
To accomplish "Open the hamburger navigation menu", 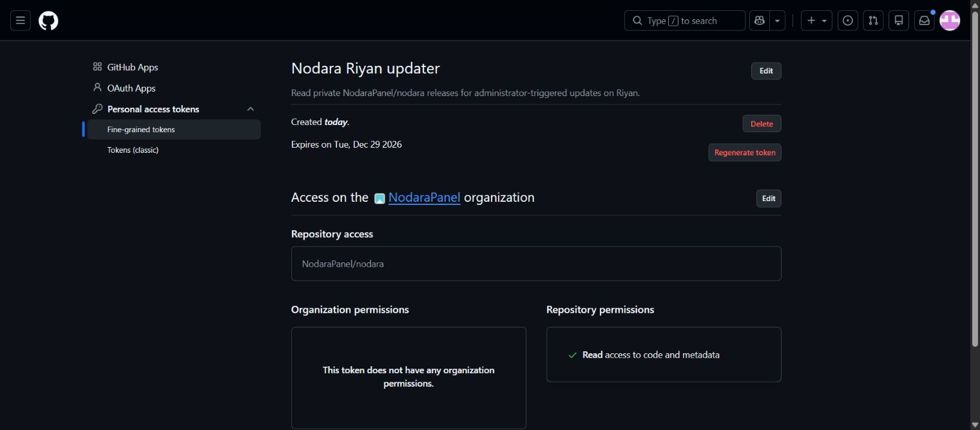I will pos(20,21).
